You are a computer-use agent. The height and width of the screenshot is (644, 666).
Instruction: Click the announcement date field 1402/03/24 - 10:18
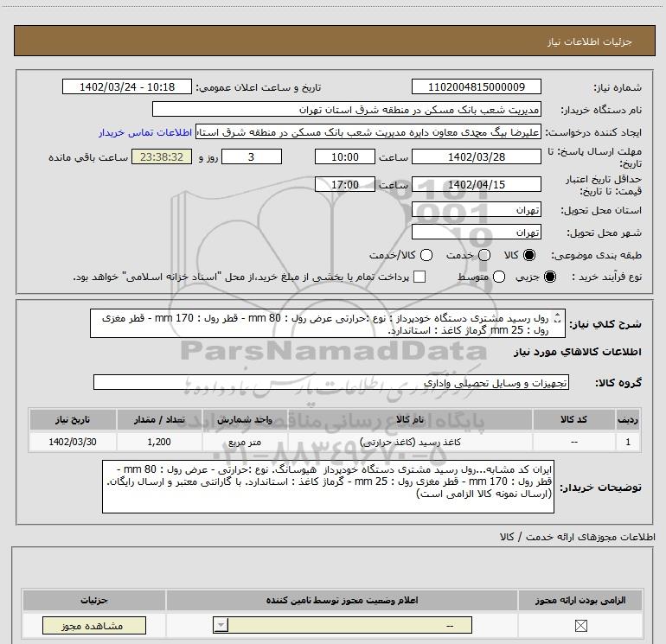tap(127, 86)
